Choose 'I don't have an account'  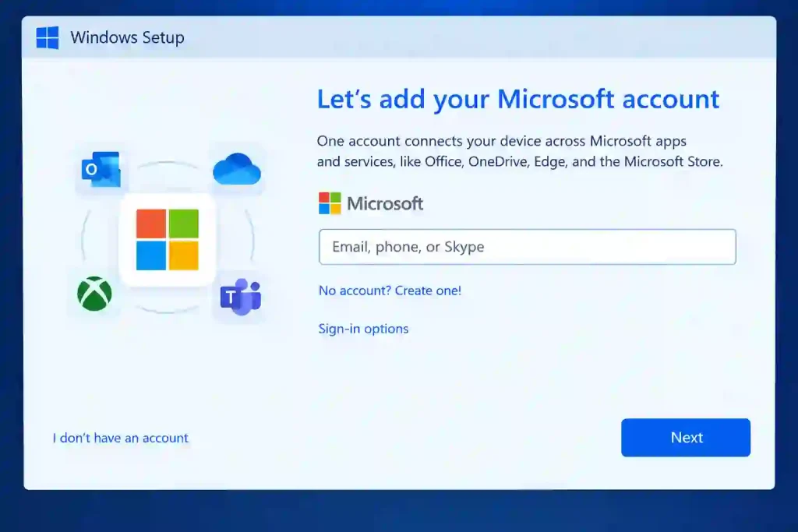[x=121, y=438]
